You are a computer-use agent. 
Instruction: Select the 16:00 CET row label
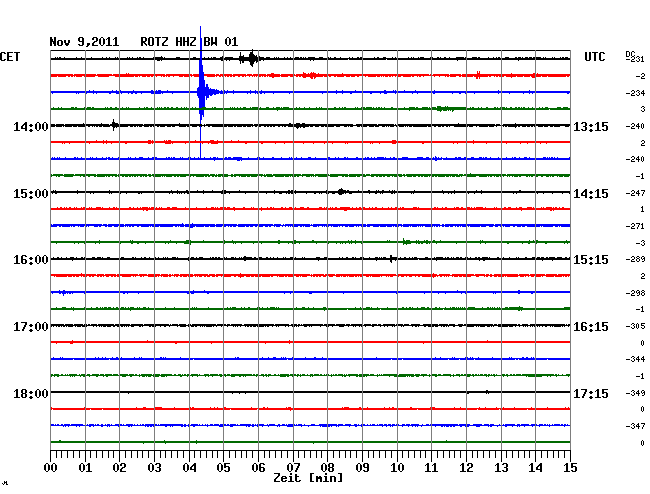tap(31, 260)
